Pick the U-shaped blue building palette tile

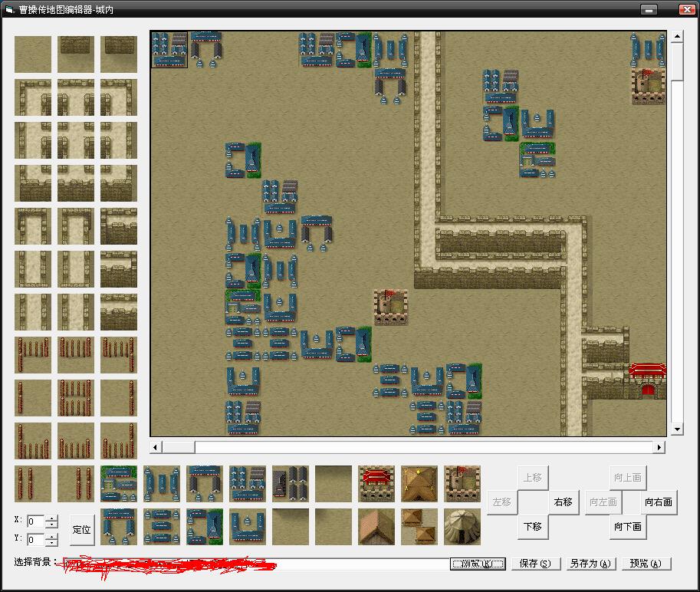248,527
